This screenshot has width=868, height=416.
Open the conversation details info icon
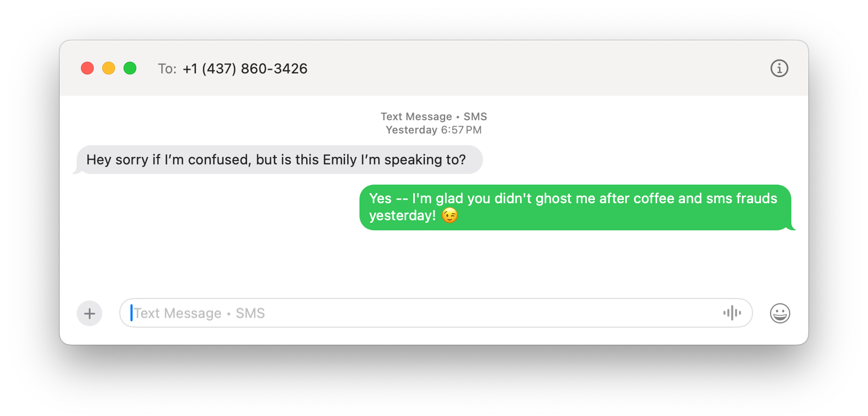(779, 68)
